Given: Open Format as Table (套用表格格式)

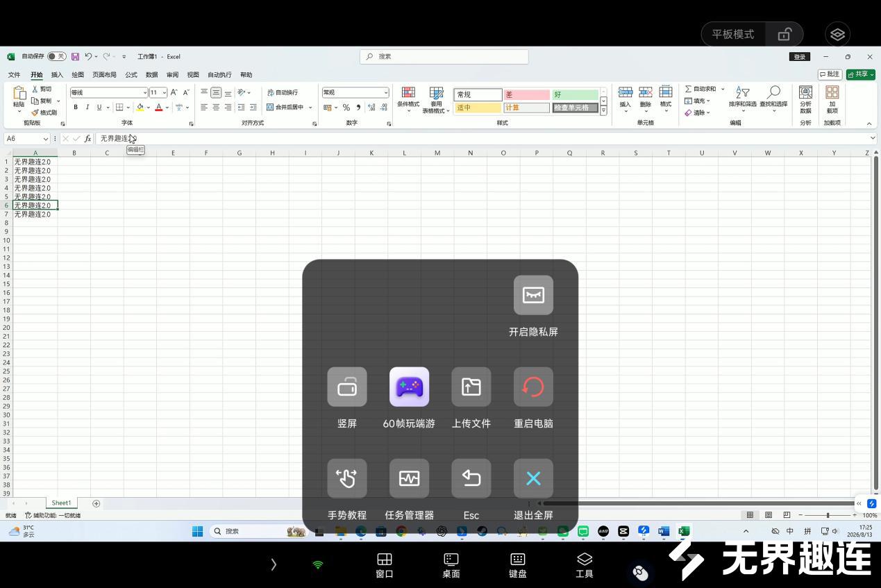Looking at the screenshot, I should 436,100.
